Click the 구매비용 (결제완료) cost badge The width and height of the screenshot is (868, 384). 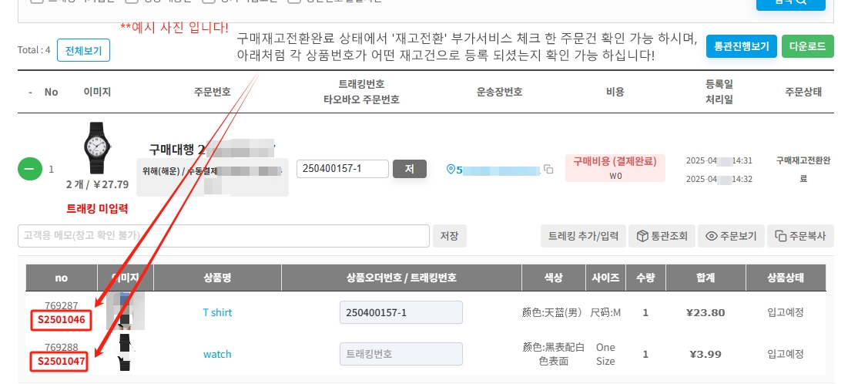point(615,168)
